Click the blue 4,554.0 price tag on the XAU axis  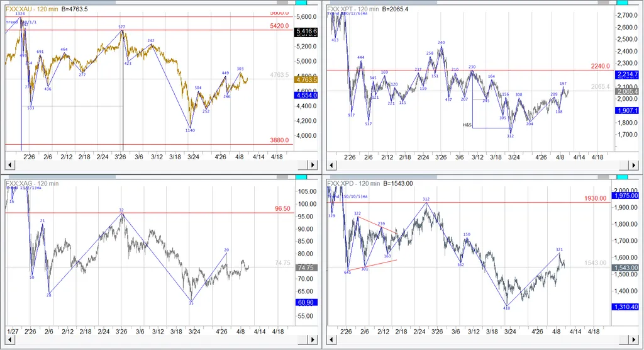[x=307, y=95]
